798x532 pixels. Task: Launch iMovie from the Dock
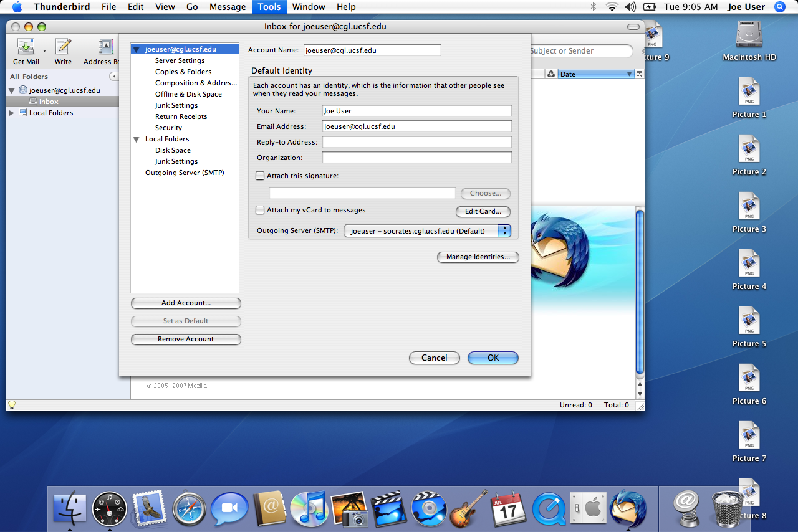[389, 509]
